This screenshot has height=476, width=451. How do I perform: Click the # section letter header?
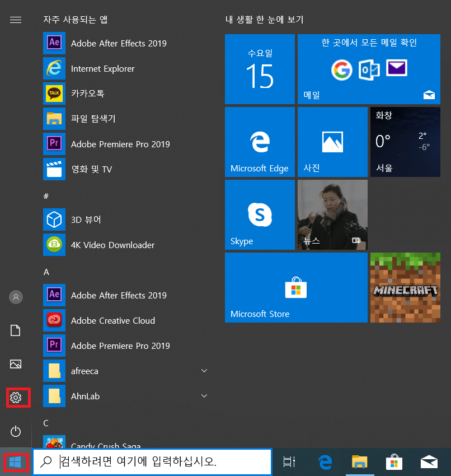[x=46, y=196]
